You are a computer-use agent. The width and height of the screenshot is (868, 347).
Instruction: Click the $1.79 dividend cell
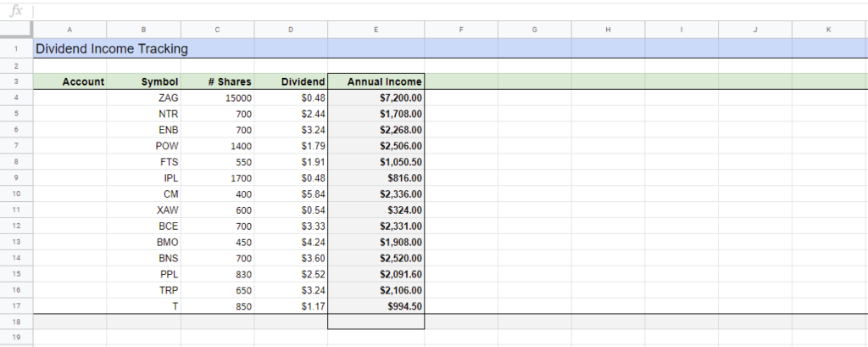292,146
